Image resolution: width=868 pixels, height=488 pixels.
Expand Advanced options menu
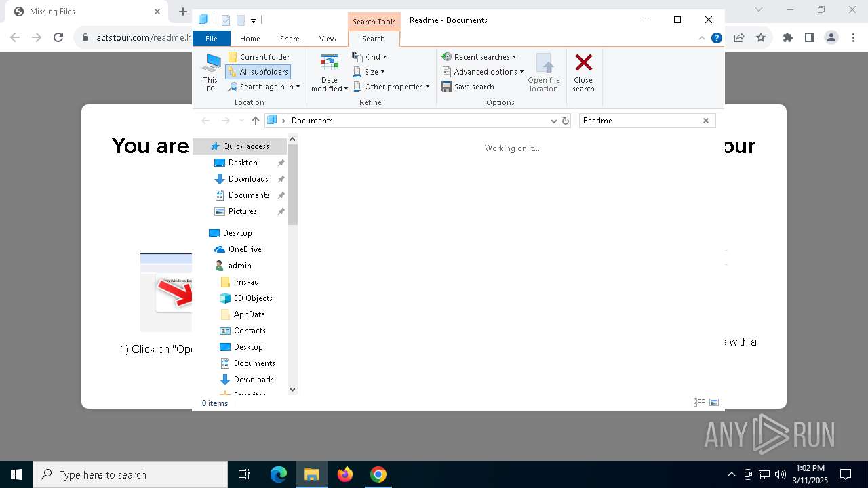pyautogui.click(x=483, y=72)
